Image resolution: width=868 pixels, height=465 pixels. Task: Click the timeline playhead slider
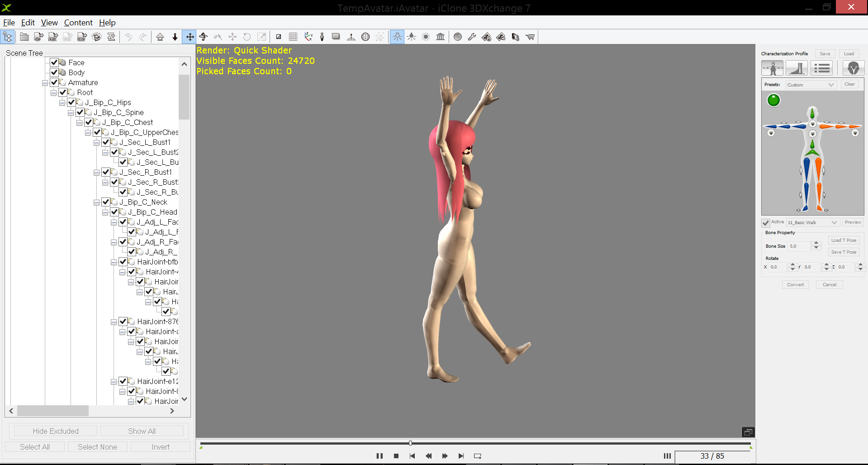410,443
